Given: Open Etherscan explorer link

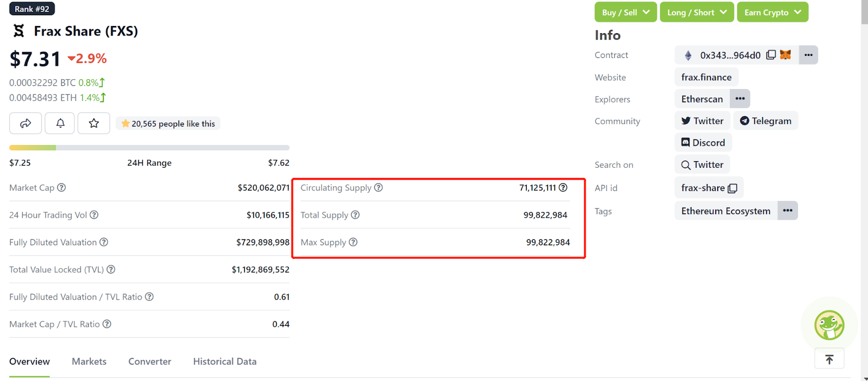Looking at the screenshot, I should pyautogui.click(x=702, y=99).
